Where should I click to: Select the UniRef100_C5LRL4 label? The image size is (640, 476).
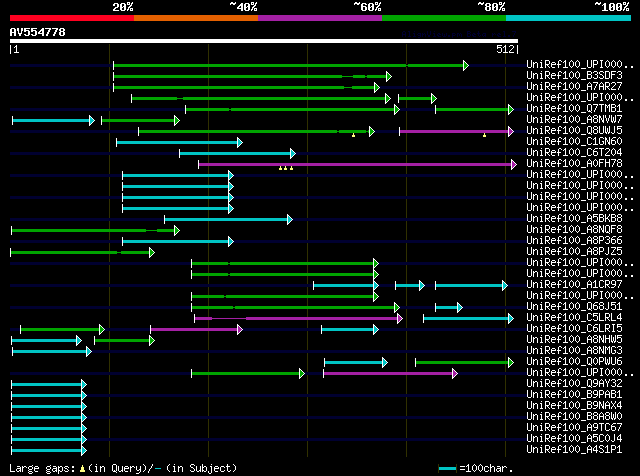pos(574,318)
